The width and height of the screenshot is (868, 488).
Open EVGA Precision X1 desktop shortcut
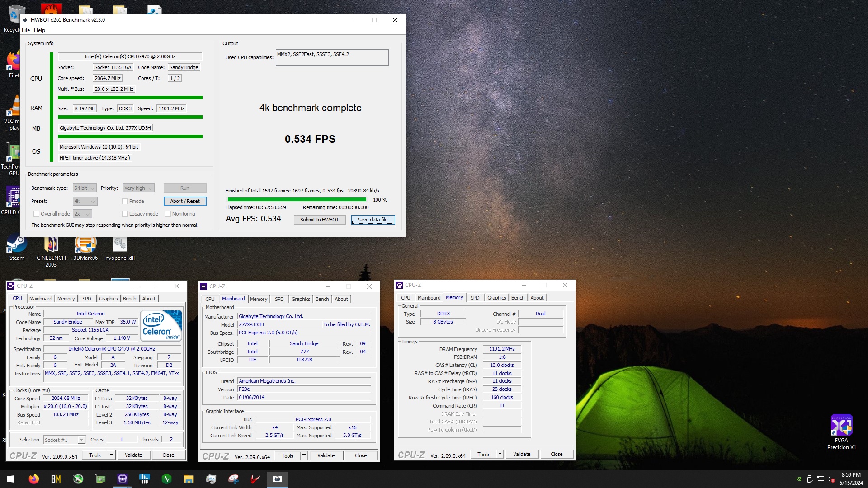tap(841, 432)
